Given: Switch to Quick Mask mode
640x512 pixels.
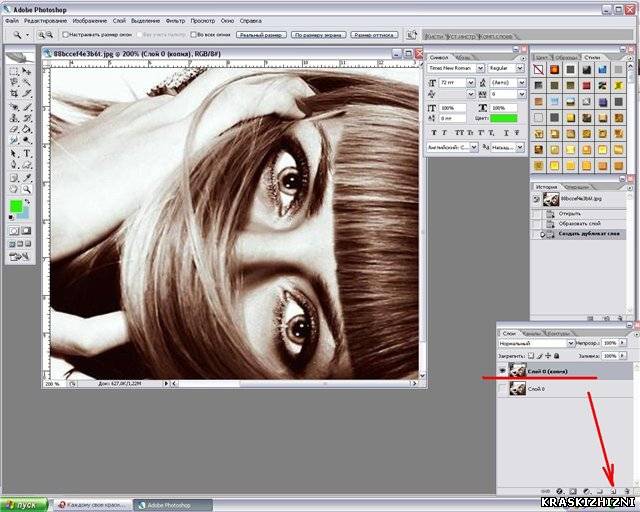Looking at the screenshot, I should [x=26, y=231].
